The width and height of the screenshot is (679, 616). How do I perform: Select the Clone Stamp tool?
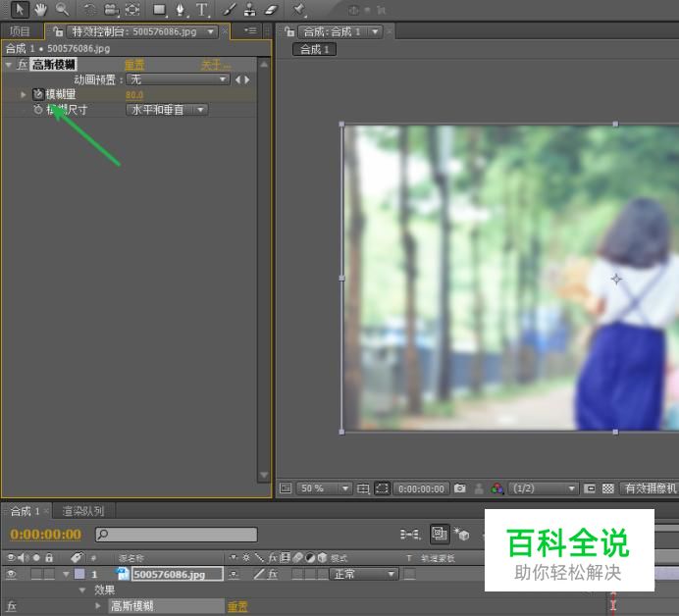click(250, 10)
